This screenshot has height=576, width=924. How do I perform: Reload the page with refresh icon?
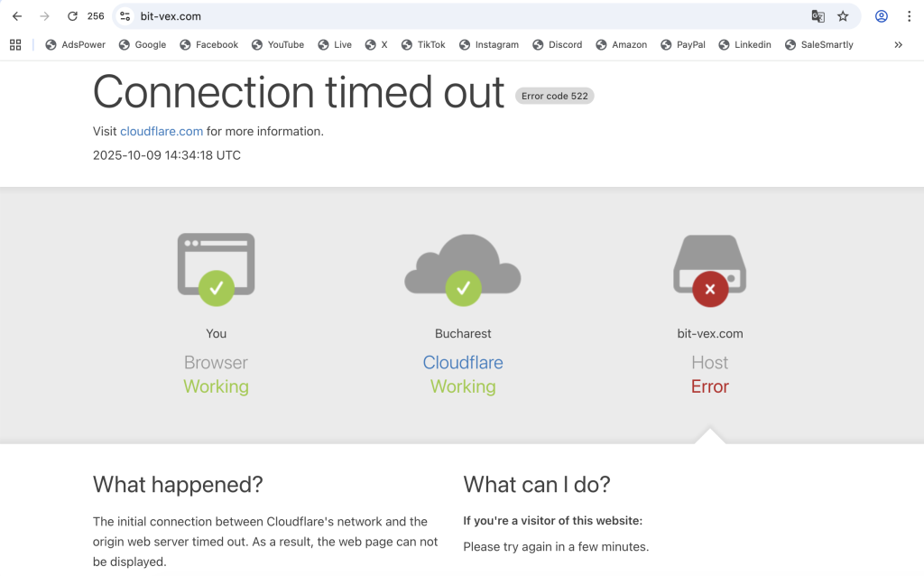72,16
